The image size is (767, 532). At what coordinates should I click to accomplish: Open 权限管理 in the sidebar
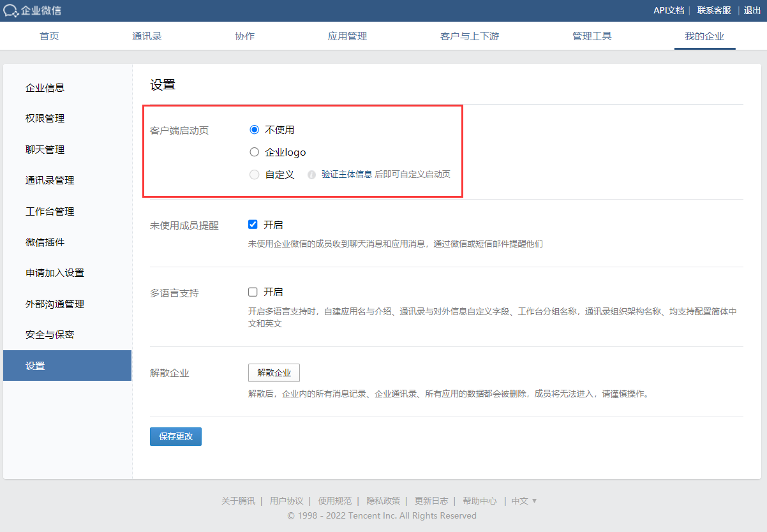point(45,119)
